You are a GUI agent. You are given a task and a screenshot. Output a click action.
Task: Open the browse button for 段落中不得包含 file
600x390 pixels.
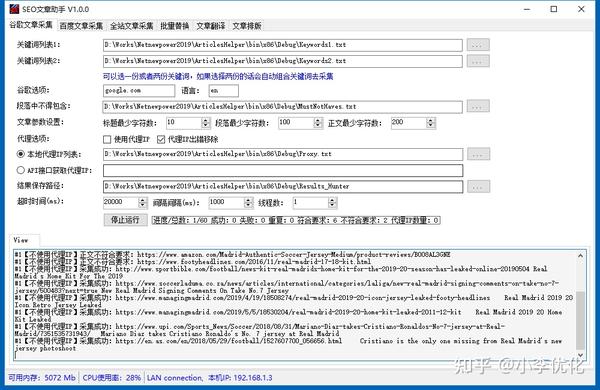pos(478,107)
